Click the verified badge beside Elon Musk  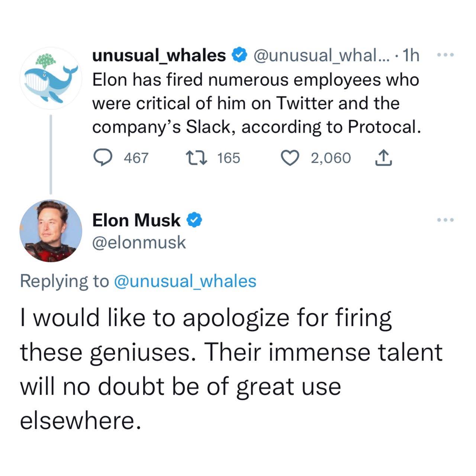194,220
